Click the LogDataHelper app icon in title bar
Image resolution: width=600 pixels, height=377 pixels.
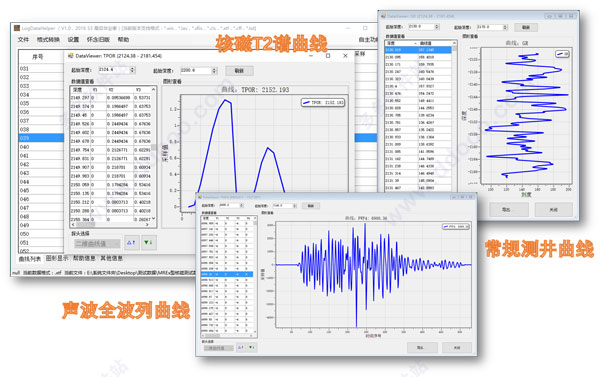tap(16, 28)
